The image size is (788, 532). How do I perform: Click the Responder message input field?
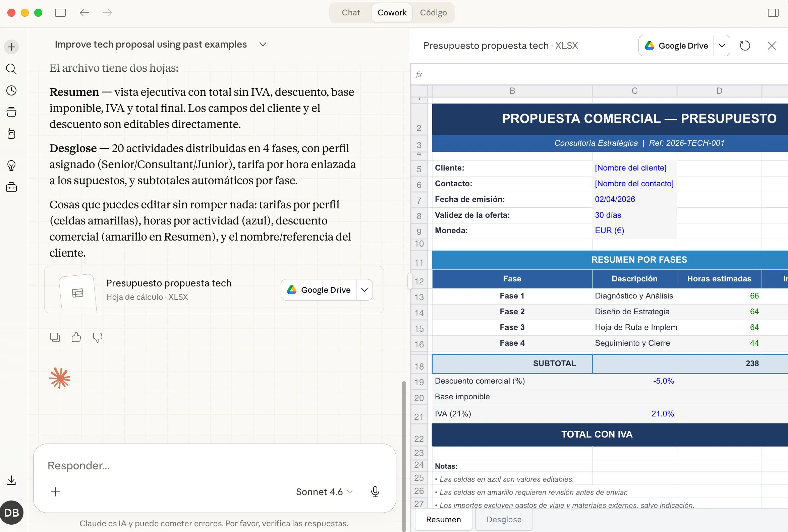pos(204,466)
